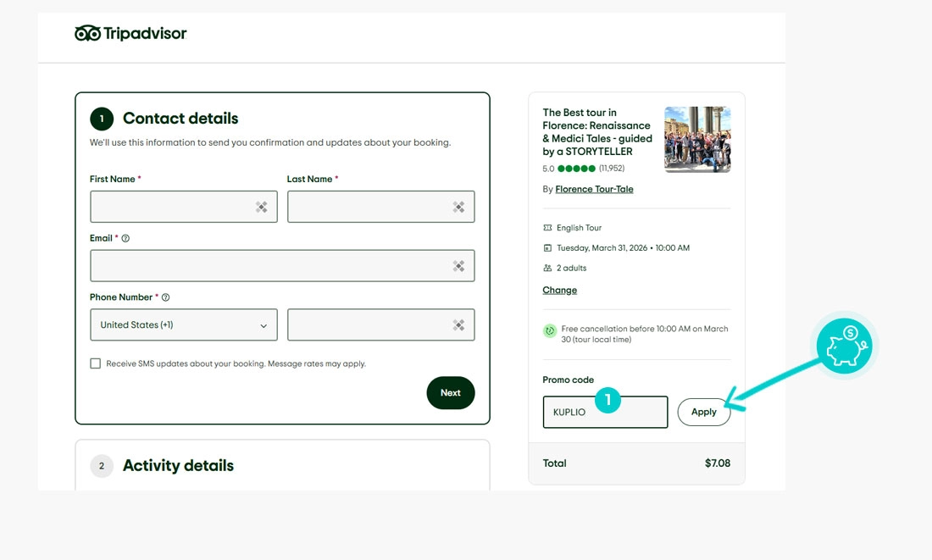Viewport: 932px width, 560px height.
Task: Focus the Last Name input field
Action: 380,207
